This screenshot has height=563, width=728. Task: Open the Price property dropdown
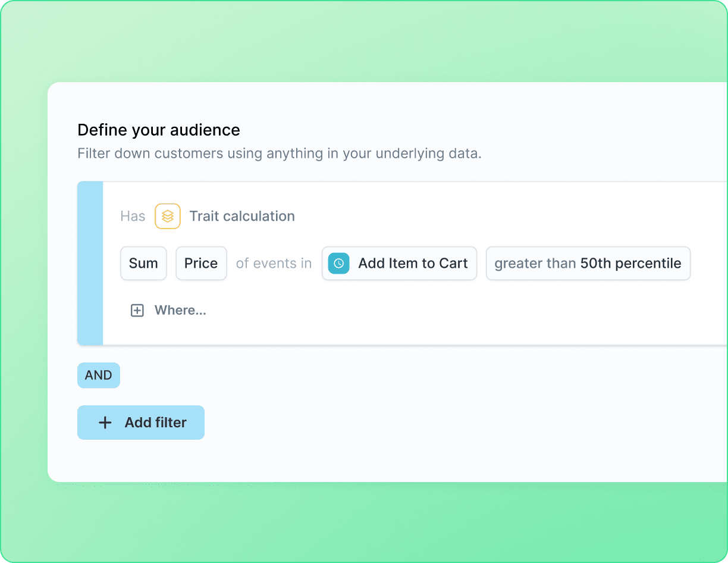pyautogui.click(x=201, y=263)
